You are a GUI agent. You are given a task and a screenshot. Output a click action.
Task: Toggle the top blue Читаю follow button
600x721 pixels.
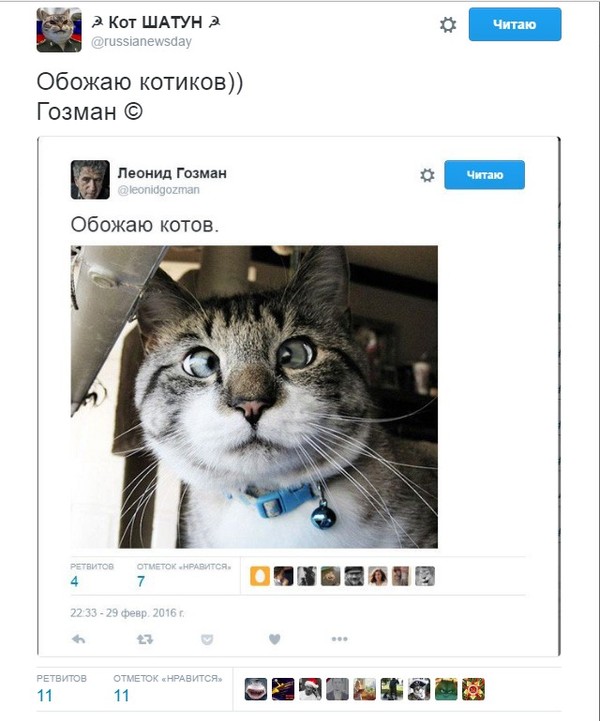(515, 24)
